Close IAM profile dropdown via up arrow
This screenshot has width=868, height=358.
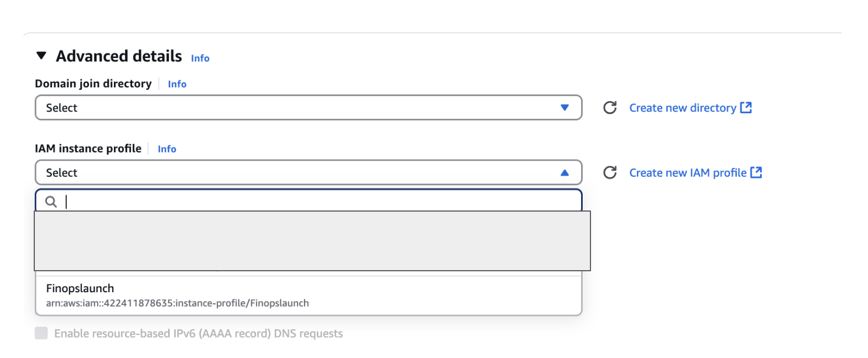tap(564, 173)
